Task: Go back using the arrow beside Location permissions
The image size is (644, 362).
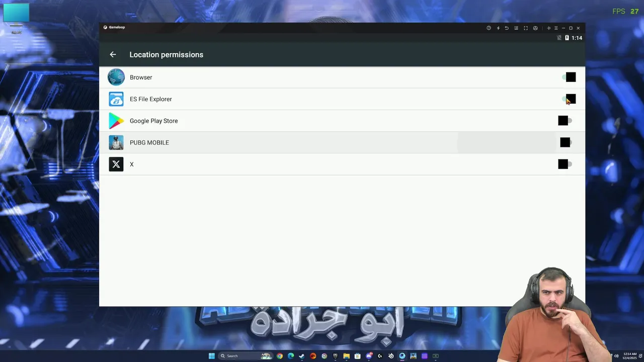Action: pos(113,54)
